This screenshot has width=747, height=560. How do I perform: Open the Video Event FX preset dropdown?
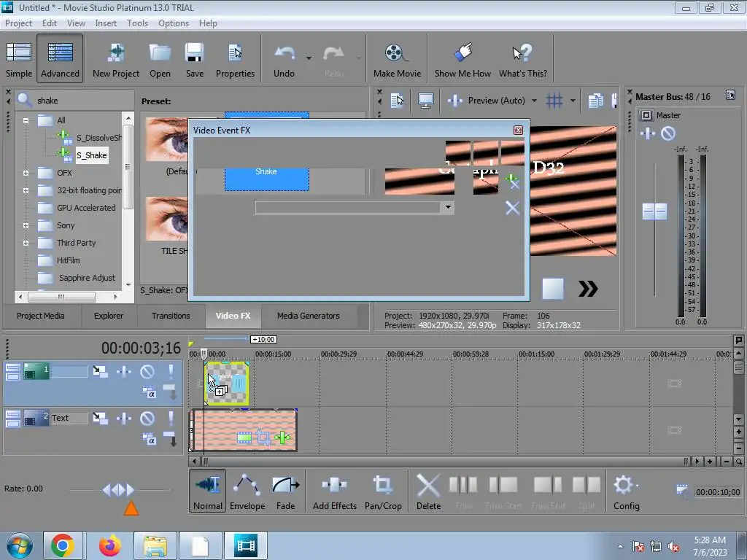(447, 208)
